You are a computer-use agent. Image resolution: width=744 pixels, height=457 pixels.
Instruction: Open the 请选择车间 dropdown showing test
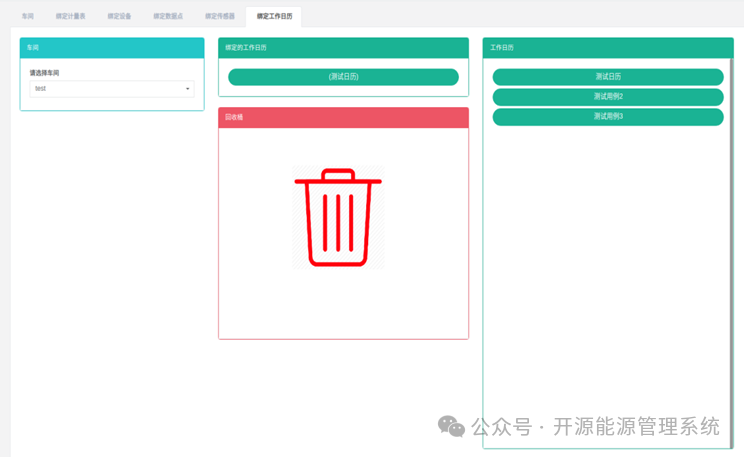pyautogui.click(x=112, y=89)
